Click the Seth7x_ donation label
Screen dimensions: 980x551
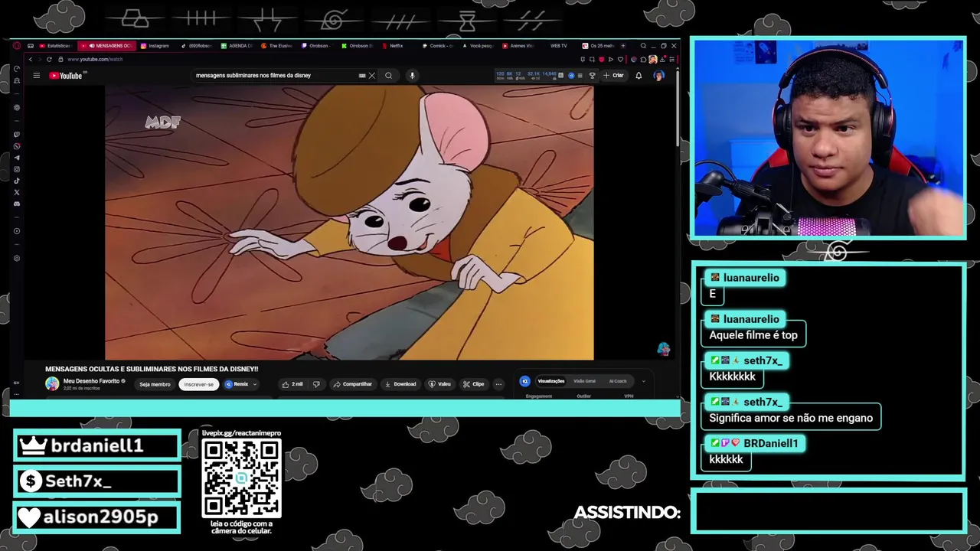[x=97, y=481]
